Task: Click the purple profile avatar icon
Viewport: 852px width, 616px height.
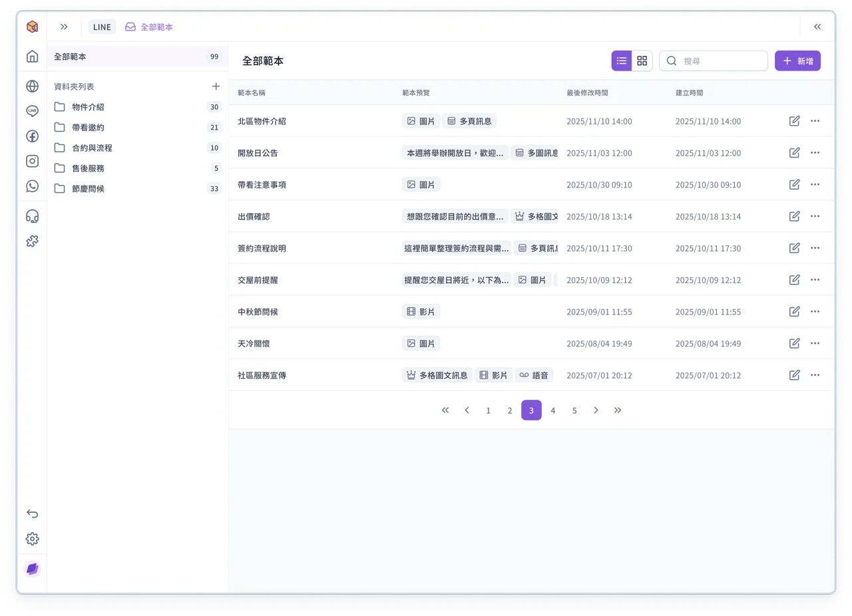Action: pos(32,569)
